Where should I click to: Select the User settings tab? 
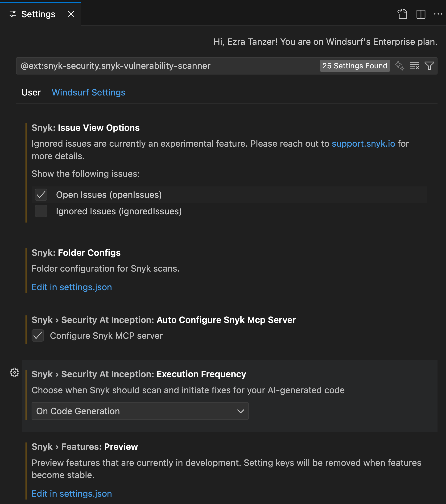click(x=31, y=92)
